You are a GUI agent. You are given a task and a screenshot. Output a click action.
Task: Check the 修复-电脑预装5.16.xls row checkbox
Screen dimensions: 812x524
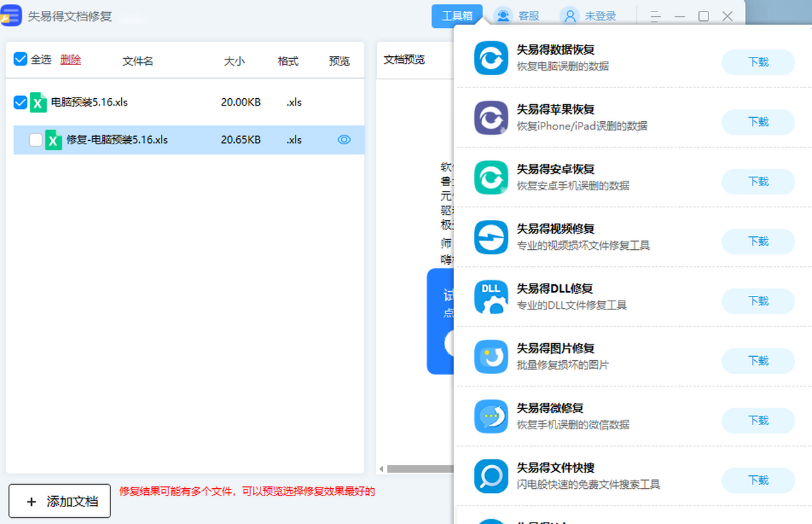(x=36, y=140)
